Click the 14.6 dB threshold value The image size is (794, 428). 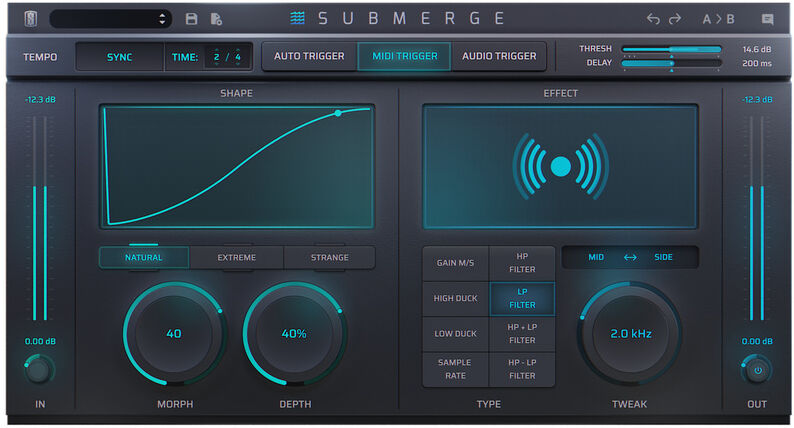[x=757, y=49]
